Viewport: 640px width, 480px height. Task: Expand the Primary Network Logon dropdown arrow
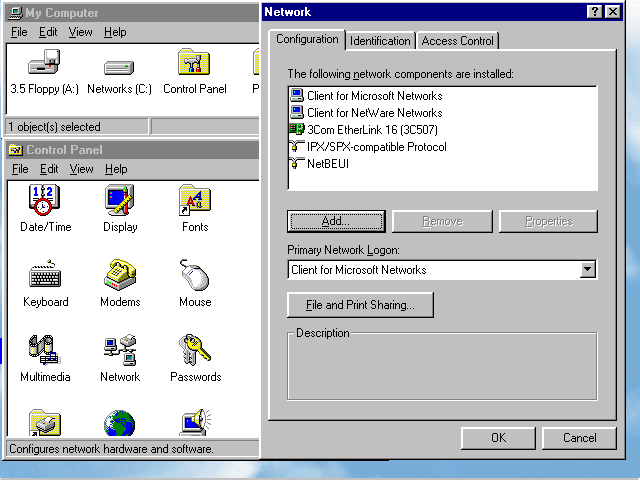(587, 269)
